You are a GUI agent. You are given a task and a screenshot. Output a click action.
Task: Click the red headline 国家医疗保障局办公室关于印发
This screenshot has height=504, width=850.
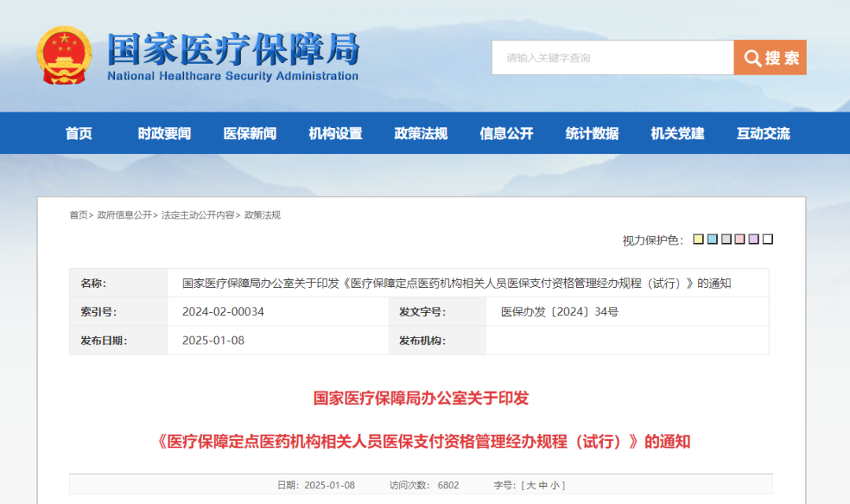click(x=420, y=399)
